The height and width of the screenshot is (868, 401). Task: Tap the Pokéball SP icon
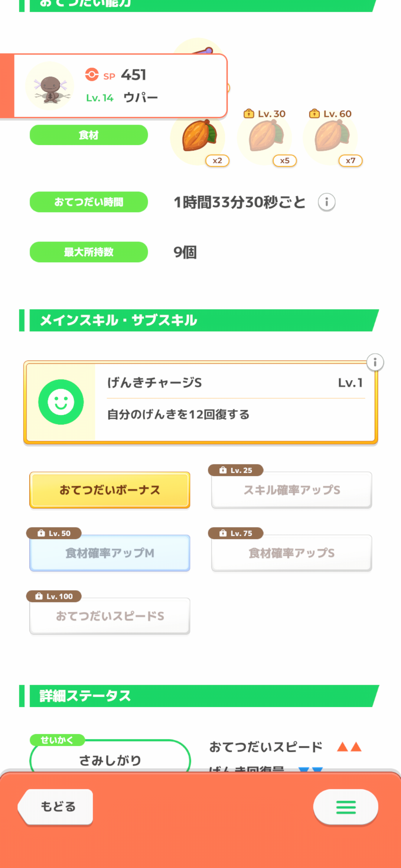[92, 75]
